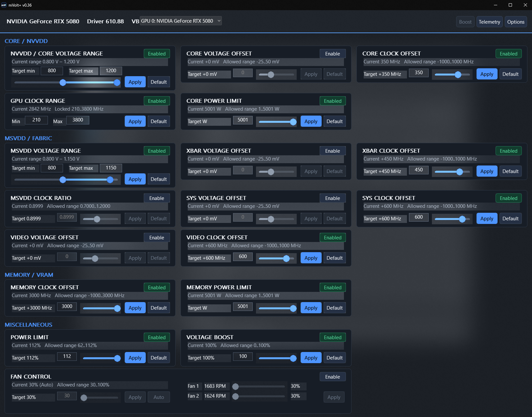Apply the XBAR Clock Offset
The image size is (532, 417).
pyautogui.click(x=487, y=171)
